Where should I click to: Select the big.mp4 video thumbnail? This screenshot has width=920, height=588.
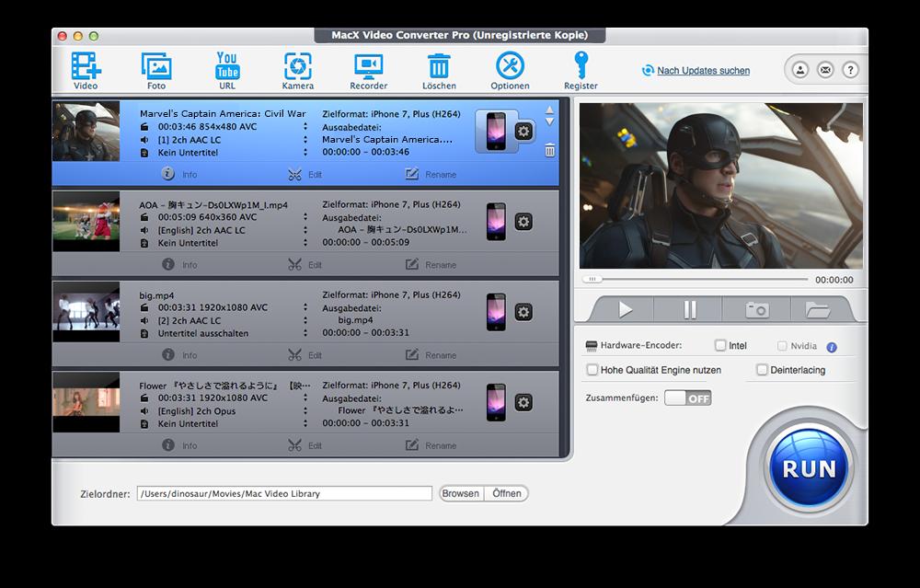(x=86, y=312)
